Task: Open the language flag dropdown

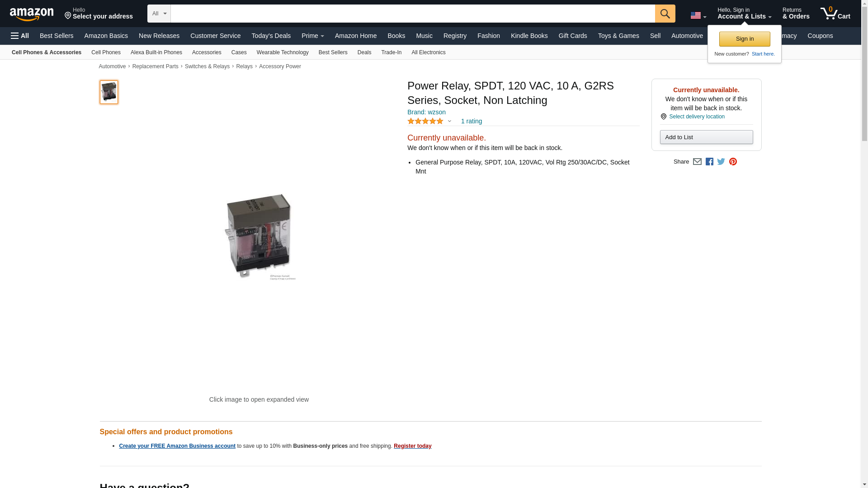Action: point(698,15)
